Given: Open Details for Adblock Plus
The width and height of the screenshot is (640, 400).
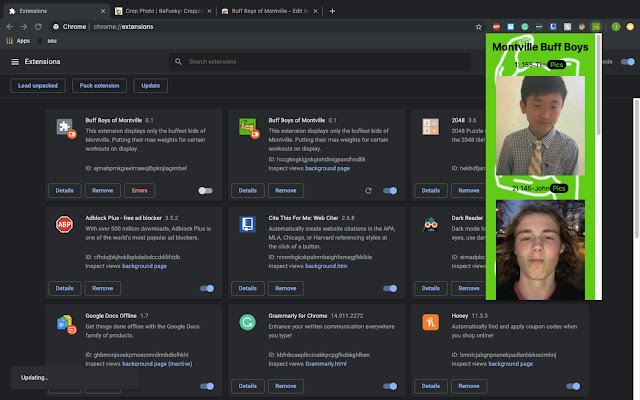Looking at the screenshot, I should click(64, 288).
